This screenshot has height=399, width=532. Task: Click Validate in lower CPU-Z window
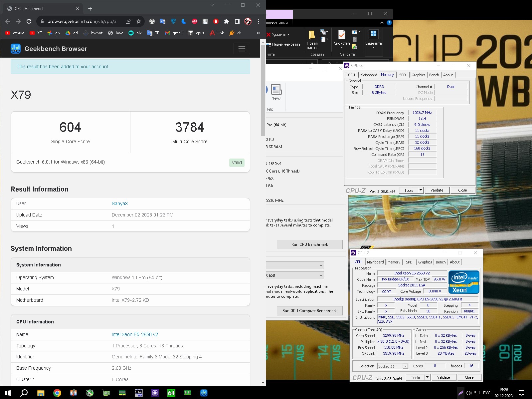[443, 377]
